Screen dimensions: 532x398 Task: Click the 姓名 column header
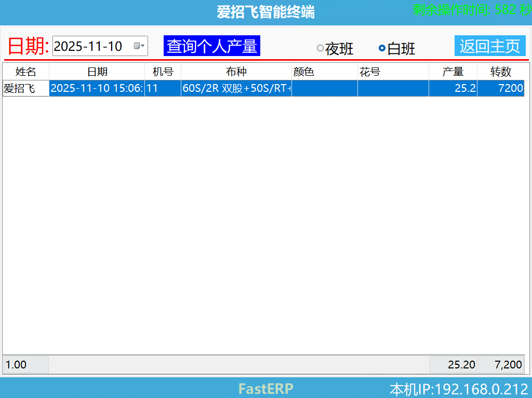pos(25,72)
